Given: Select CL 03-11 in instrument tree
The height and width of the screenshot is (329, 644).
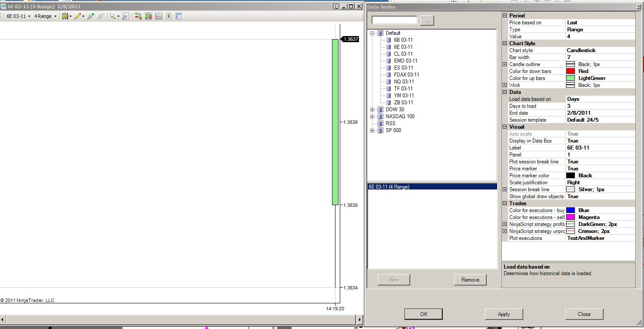Looking at the screenshot, I should pyautogui.click(x=403, y=54).
